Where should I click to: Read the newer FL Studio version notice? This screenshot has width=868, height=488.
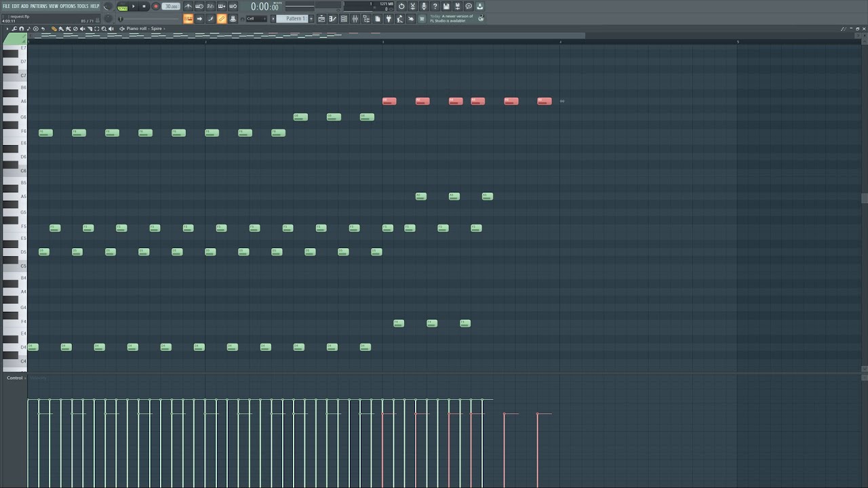[x=451, y=18]
